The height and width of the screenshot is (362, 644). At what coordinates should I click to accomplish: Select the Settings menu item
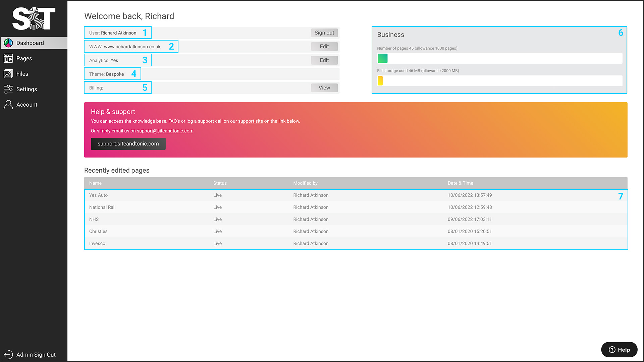click(27, 89)
